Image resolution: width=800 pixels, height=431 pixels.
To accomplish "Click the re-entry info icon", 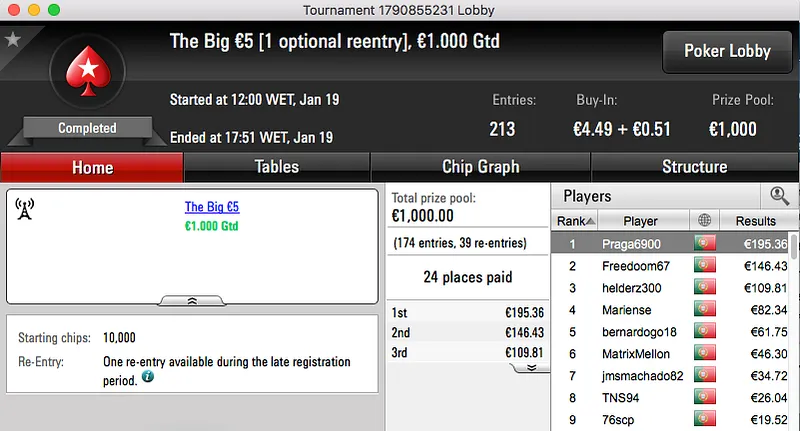I will point(148,377).
